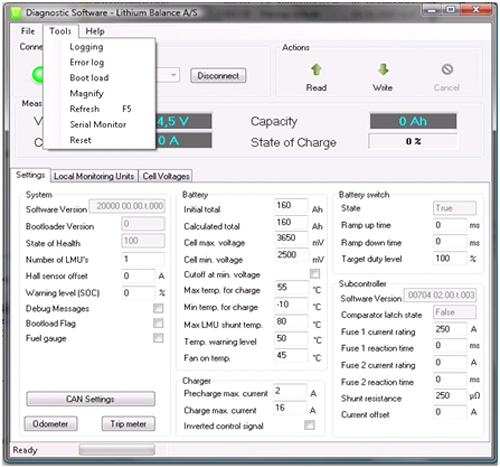The width and height of the screenshot is (500, 468).
Task: Click the Cell max. voltage field
Action: tap(291, 238)
